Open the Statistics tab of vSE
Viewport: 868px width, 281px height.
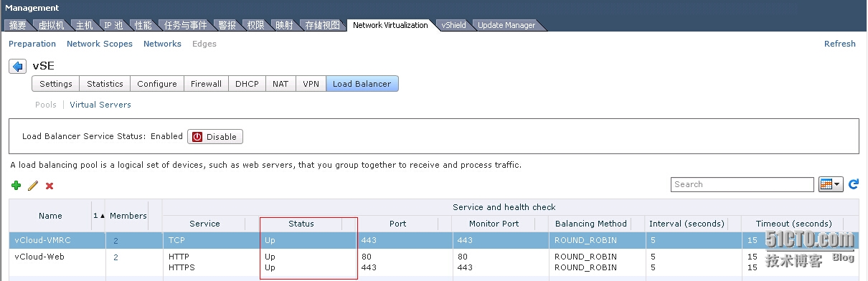pyautogui.click(x=105, y=84)
